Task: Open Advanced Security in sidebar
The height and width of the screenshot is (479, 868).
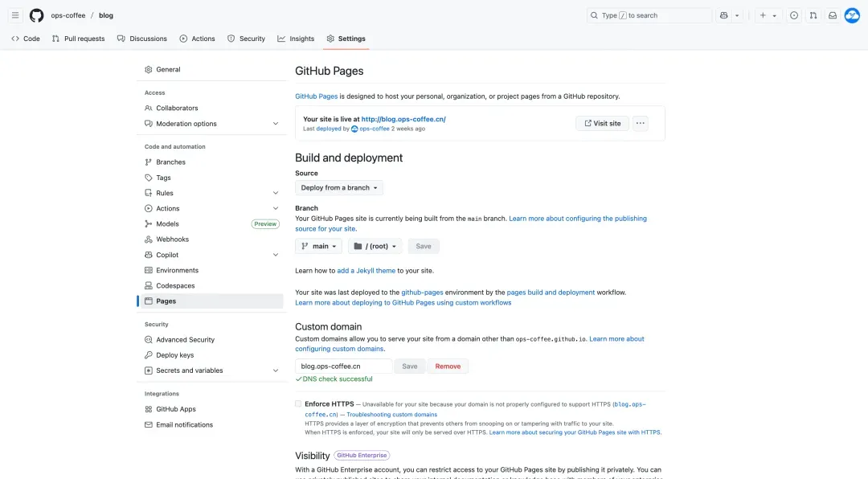Action: [211, 339]
